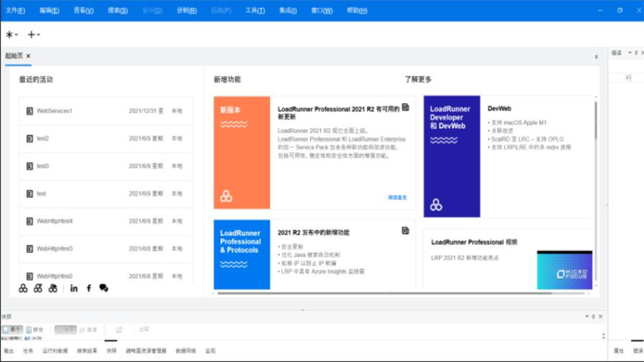Close the snapshot pane
The height and width of the screenshot is (362, 644).
(600, 316)
